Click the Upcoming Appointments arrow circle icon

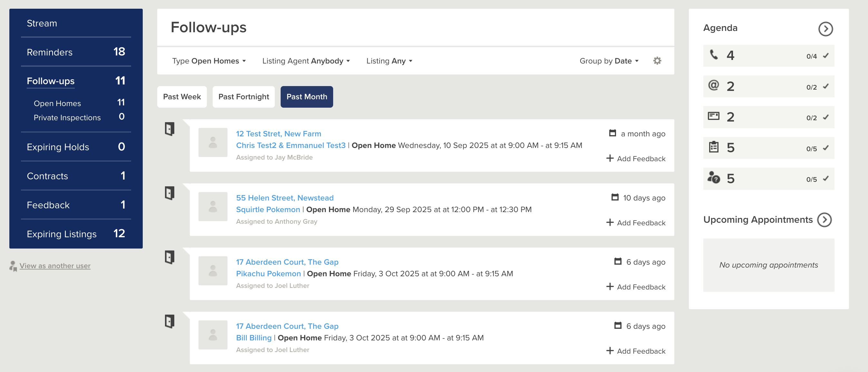[x=824, y=220]
